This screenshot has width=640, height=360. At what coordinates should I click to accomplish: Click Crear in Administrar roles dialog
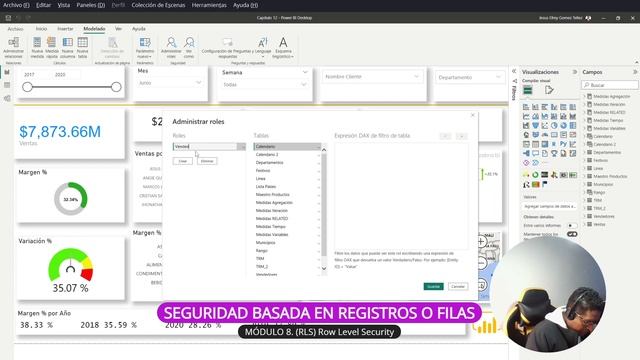point(182,161)
